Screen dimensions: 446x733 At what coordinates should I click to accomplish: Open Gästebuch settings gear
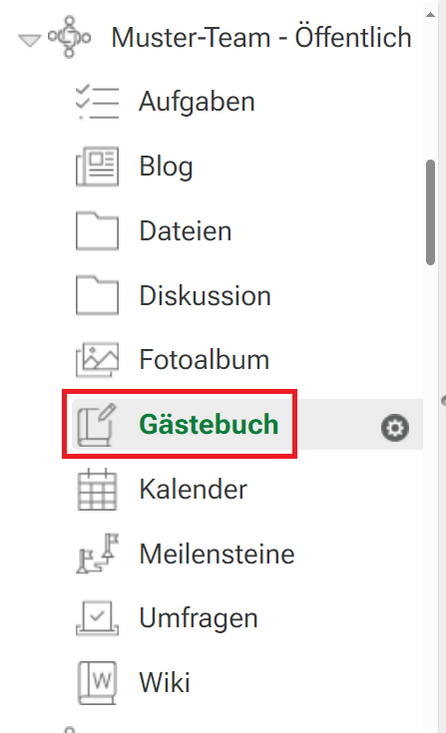click(x=395, y=428)
